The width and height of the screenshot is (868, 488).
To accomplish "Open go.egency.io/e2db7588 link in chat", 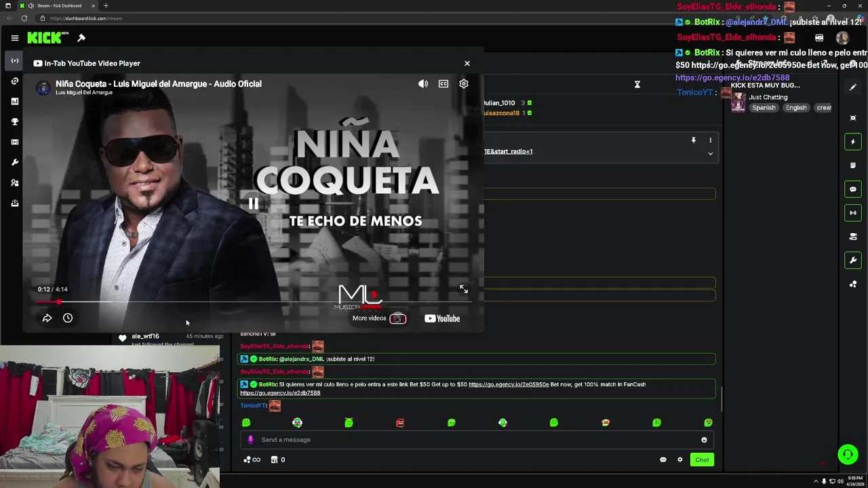I will click(280, 393).
